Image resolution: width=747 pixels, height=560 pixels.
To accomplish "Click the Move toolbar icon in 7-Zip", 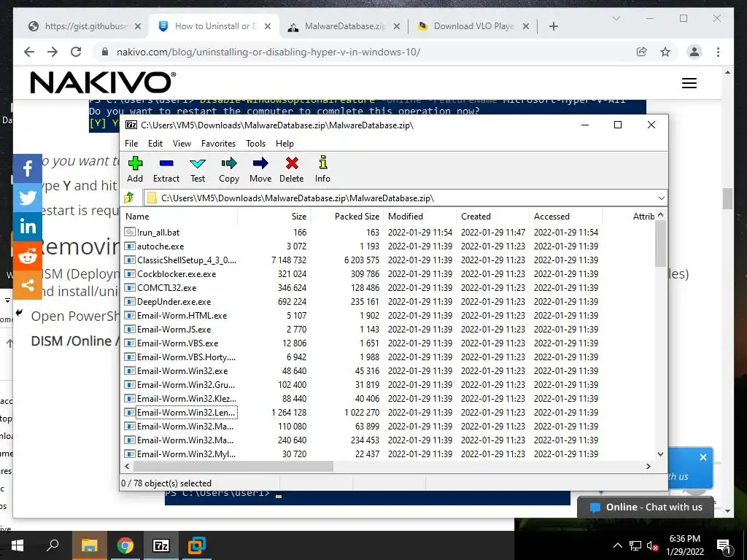I will (x=260, y=169).
